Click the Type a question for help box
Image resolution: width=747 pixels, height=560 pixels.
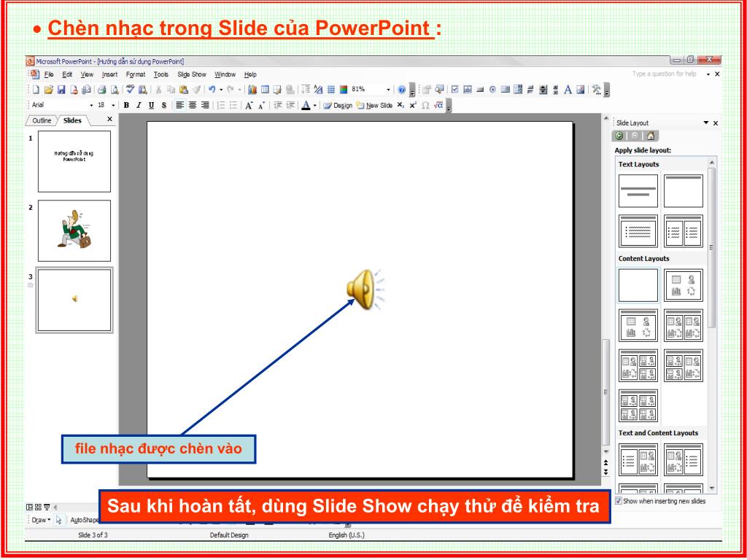665,74
